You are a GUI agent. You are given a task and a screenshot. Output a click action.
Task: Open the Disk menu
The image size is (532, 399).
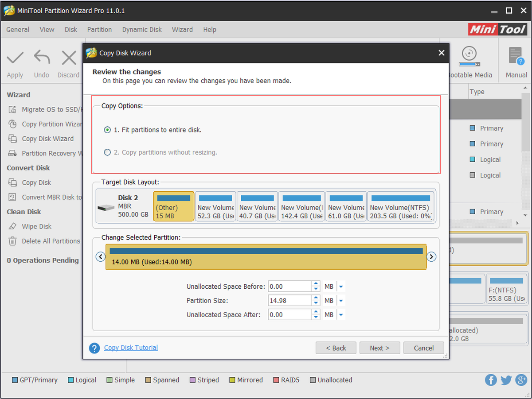tap(71, 30)
